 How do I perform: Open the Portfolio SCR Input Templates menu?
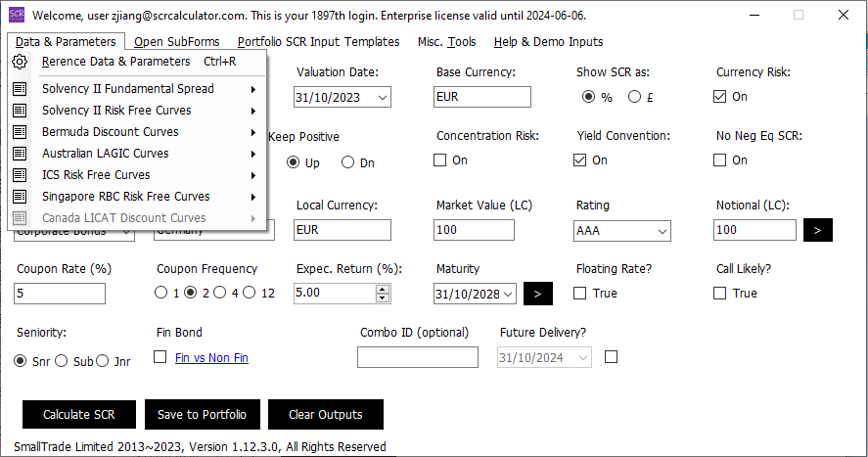click(x=318, y=42)
